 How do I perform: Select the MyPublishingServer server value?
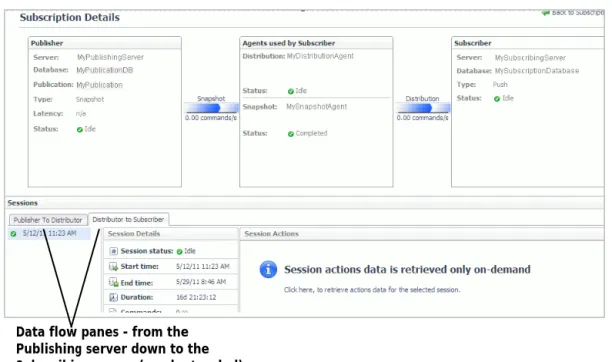tap(110, 57)
